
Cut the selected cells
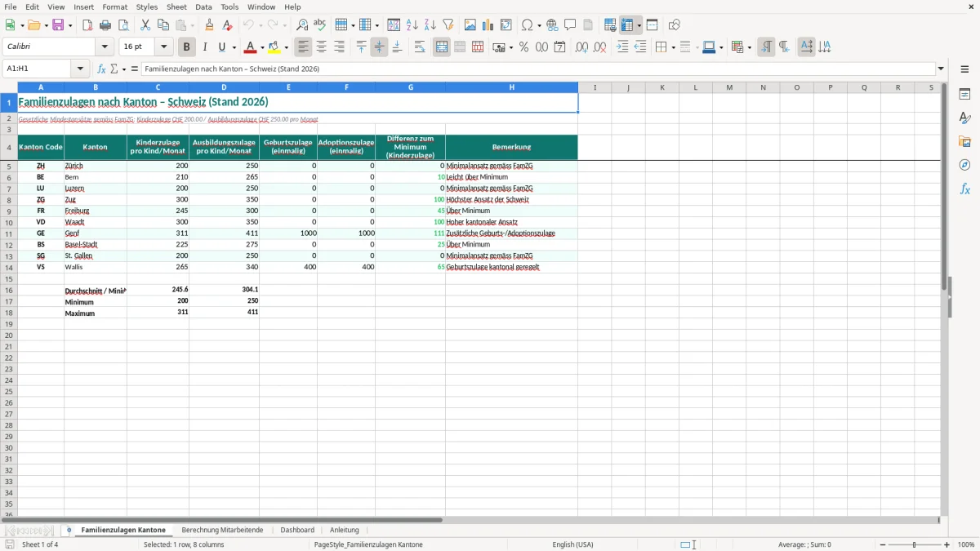coord(145,25)
